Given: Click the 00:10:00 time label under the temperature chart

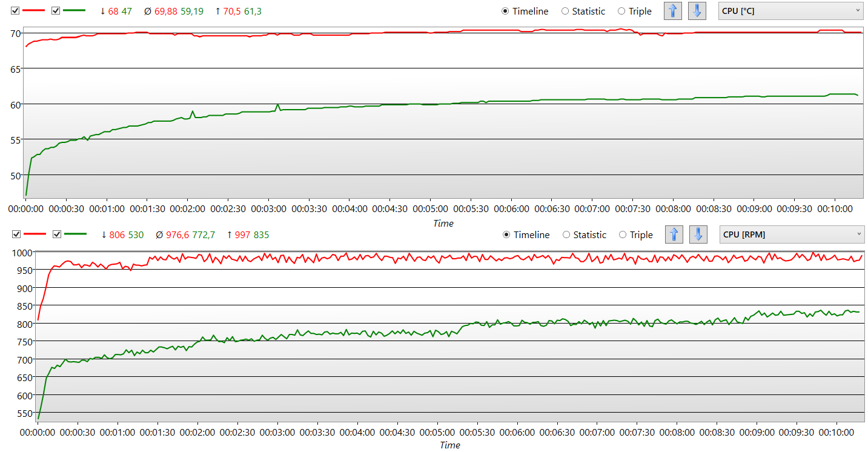Looking at the screenshot, I should tap(835, 208).
